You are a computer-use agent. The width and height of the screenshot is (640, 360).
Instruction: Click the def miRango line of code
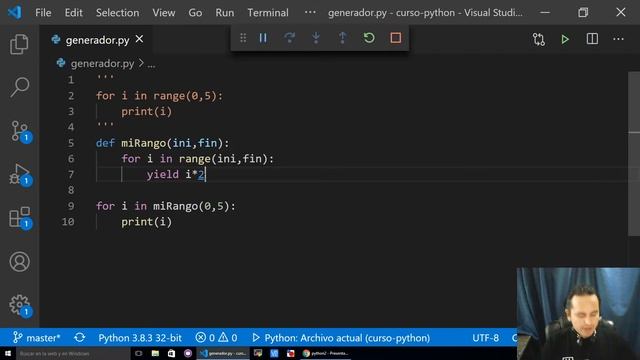[162, 143]
